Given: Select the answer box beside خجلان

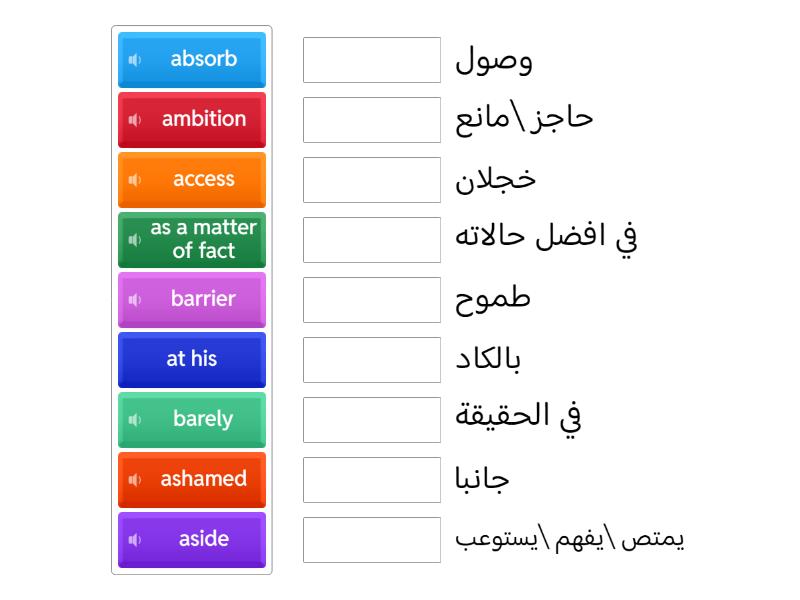Looking at the screenshot, I should click(x=372, y=180).
